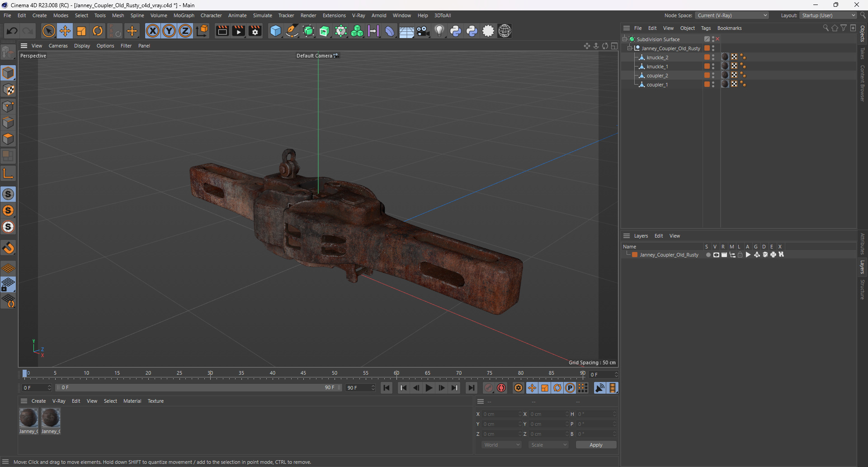This screenshot has width=868, height=467.
Task: Click the Extrude generator icon
Action: [x=325, y=31]
